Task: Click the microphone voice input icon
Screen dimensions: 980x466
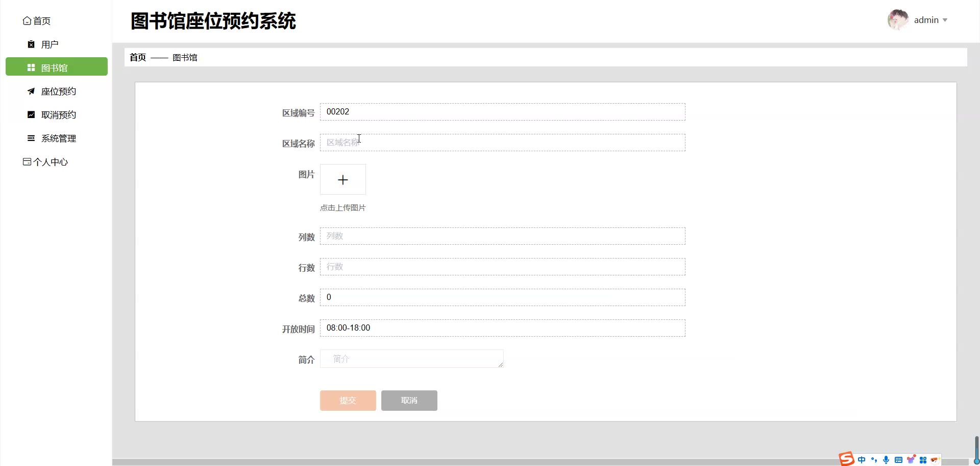Action: (886, 460)
